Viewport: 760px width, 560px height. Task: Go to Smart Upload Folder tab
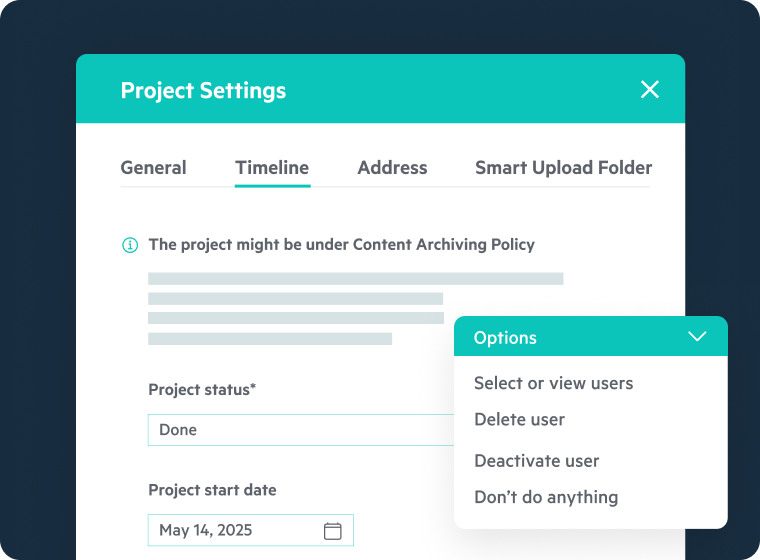click(x=563, y=168)
